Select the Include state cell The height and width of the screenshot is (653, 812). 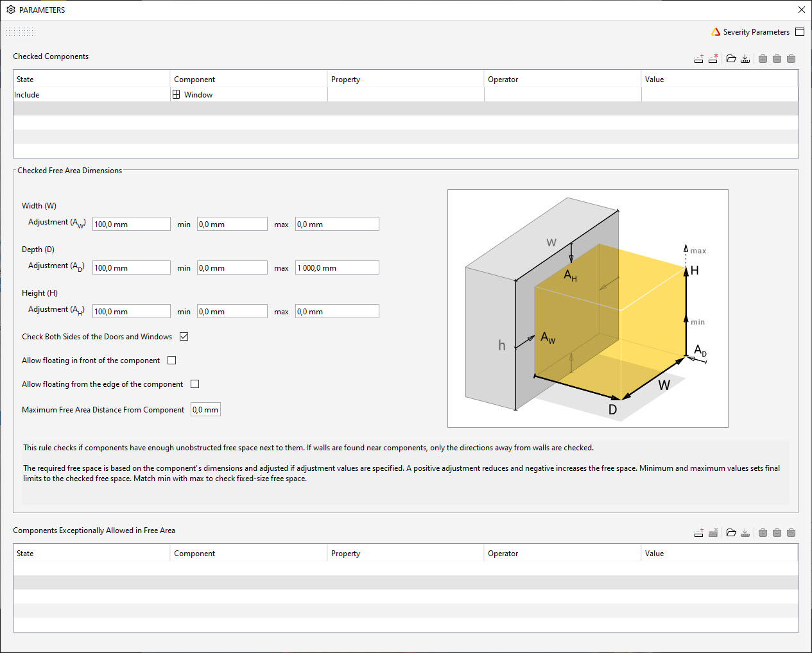coord(92,94)
